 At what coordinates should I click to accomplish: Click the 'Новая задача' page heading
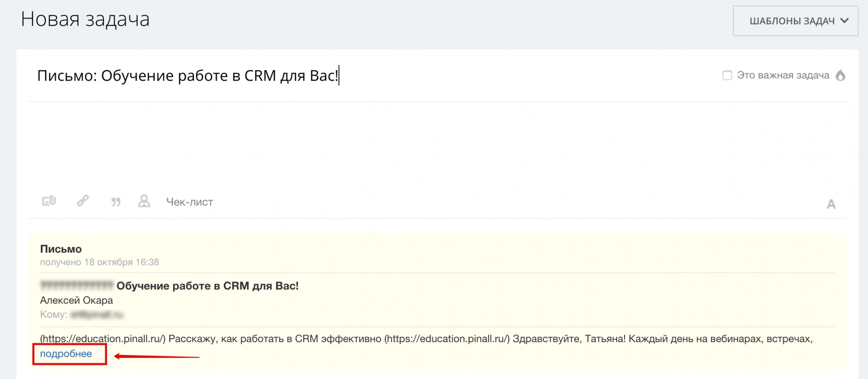coord(85,20)
